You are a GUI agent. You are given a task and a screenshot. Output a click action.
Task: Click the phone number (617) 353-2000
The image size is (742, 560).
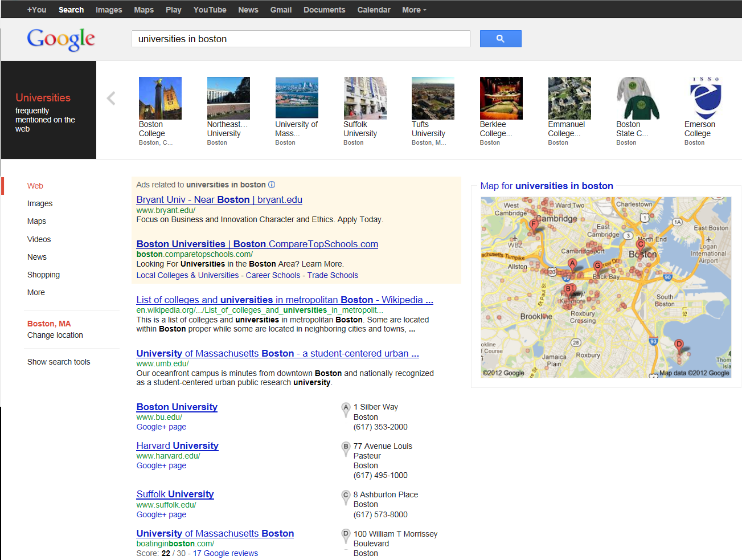click(380, 427)
